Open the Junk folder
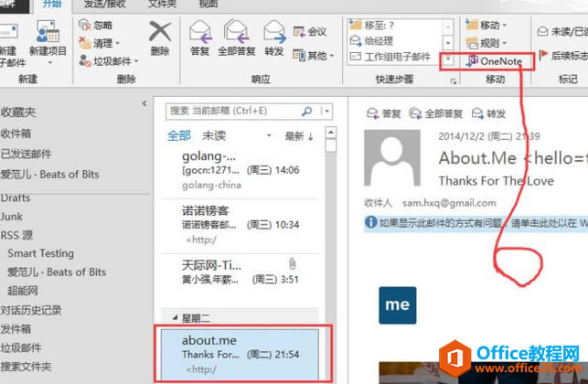 [11, 217]
